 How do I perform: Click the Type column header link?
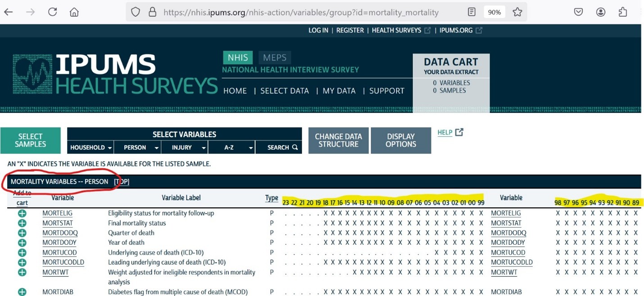click(x=272, y=198)
